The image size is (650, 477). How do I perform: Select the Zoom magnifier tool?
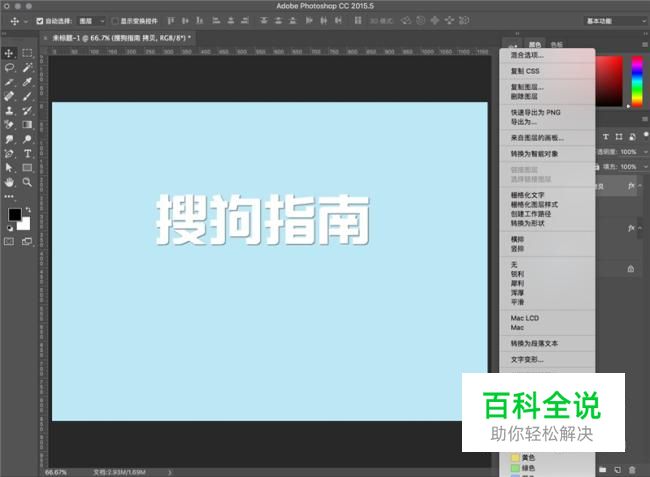click(x=27, y=182)
